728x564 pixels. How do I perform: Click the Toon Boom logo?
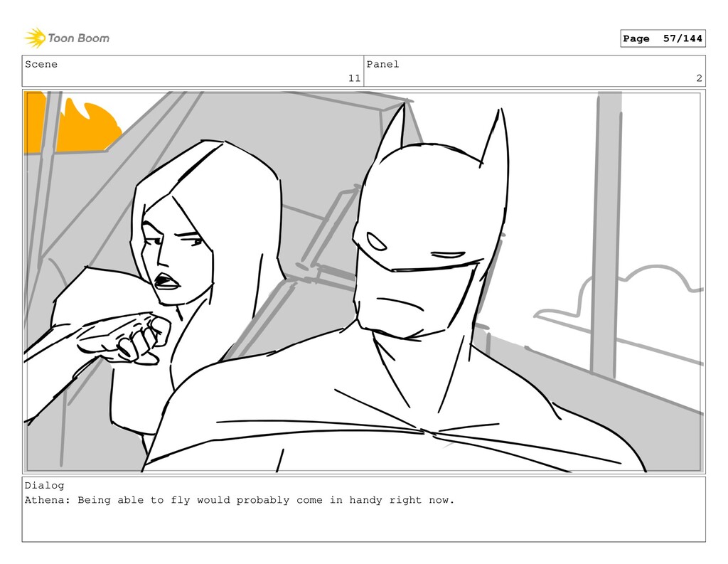[x=67, y=38]
